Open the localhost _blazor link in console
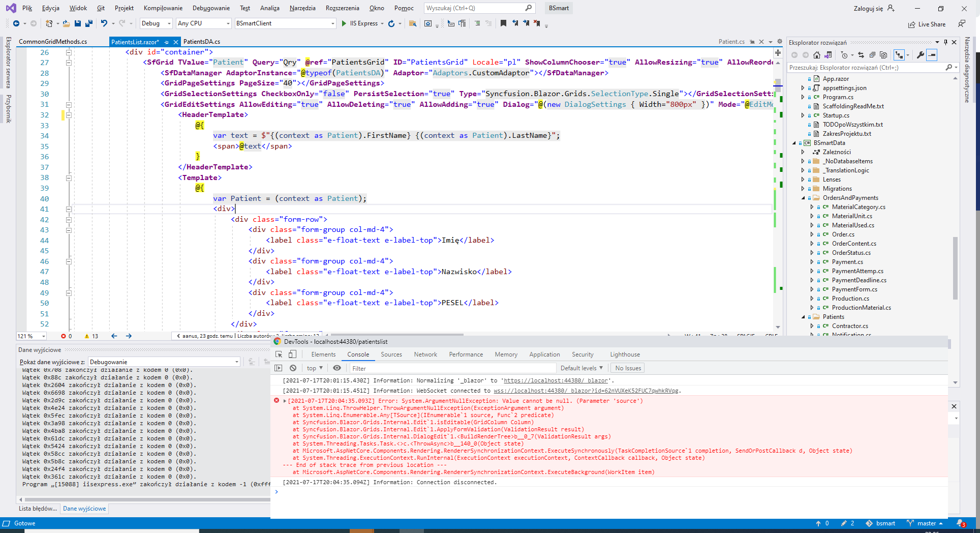The image size is (980, 533). coord(555,380)
